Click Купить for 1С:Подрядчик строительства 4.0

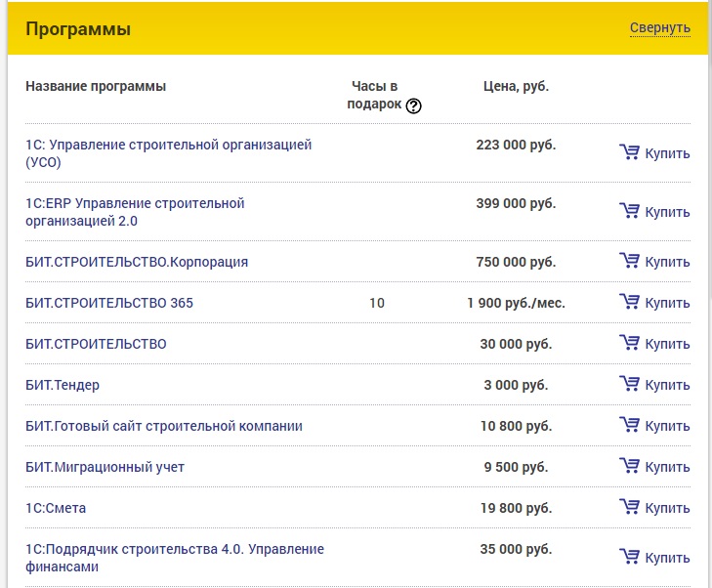(x=654, y=558)
